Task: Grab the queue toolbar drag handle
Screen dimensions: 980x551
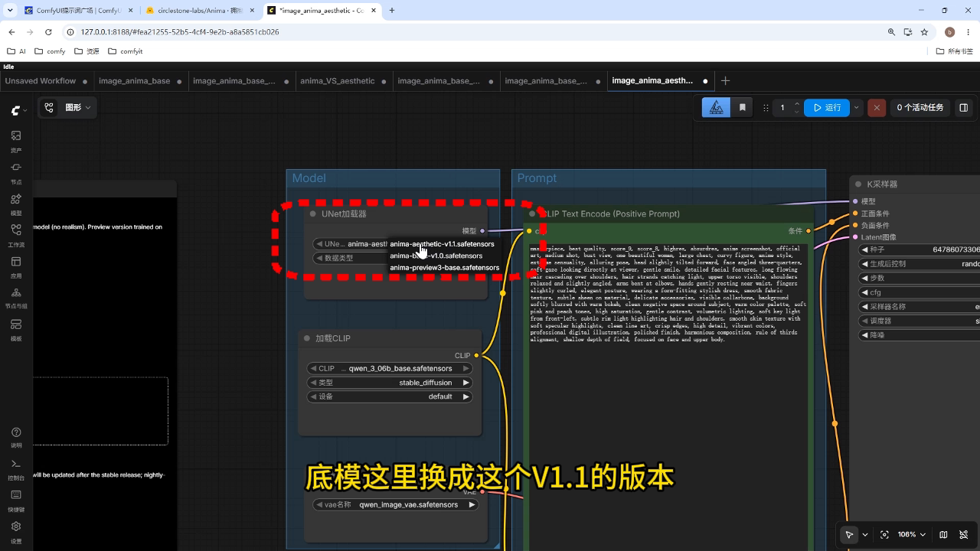Action: click(766, 108)
